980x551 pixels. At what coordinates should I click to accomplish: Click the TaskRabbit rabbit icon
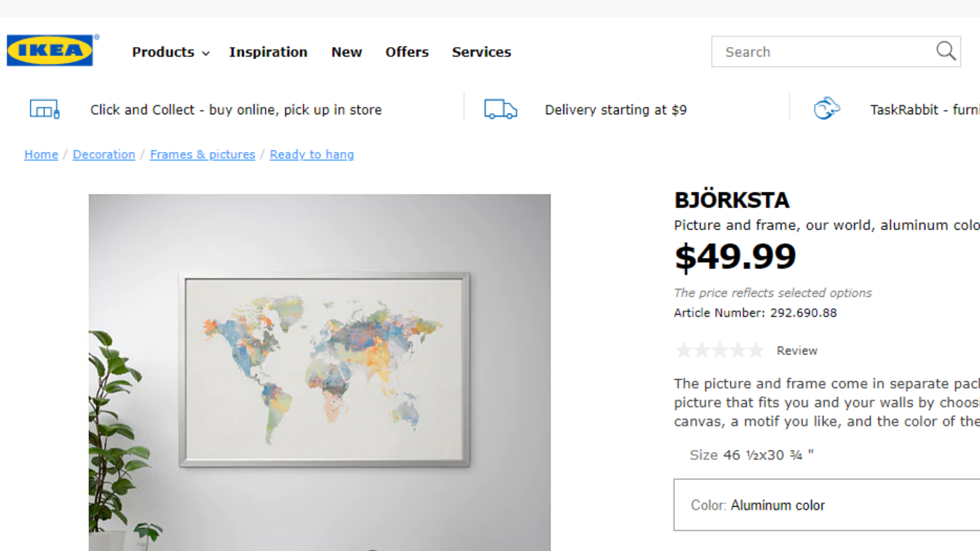coord(827,108)
